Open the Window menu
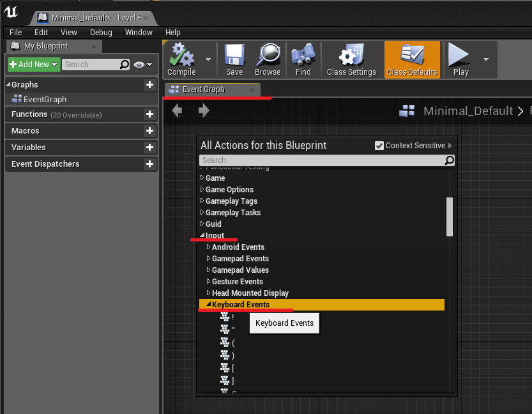This screenshot has height=414, width=532. [139, 32]
